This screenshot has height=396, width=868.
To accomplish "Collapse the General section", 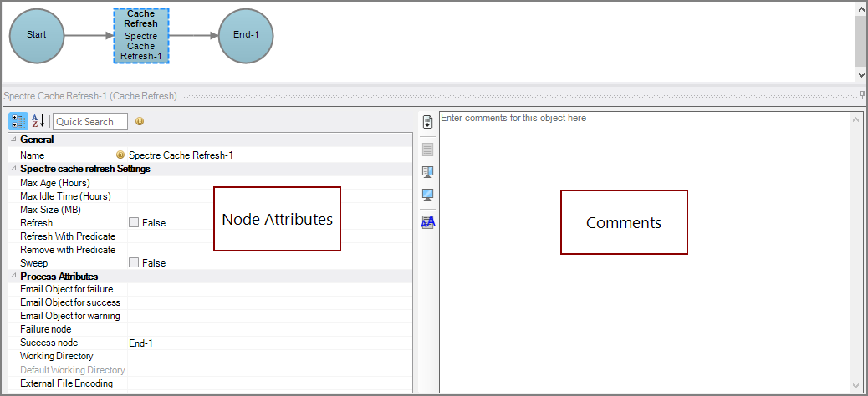I will [x=13, y=140].
